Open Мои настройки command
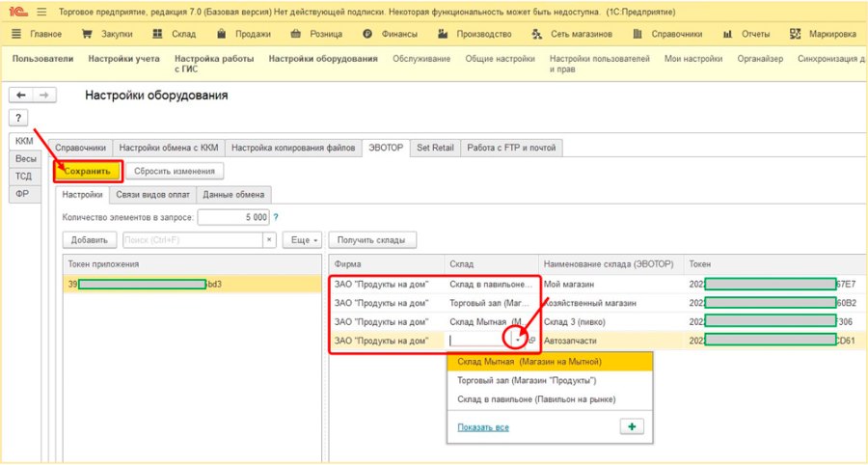The width and height of the screenshot is (868, 465). coord(693,59)
